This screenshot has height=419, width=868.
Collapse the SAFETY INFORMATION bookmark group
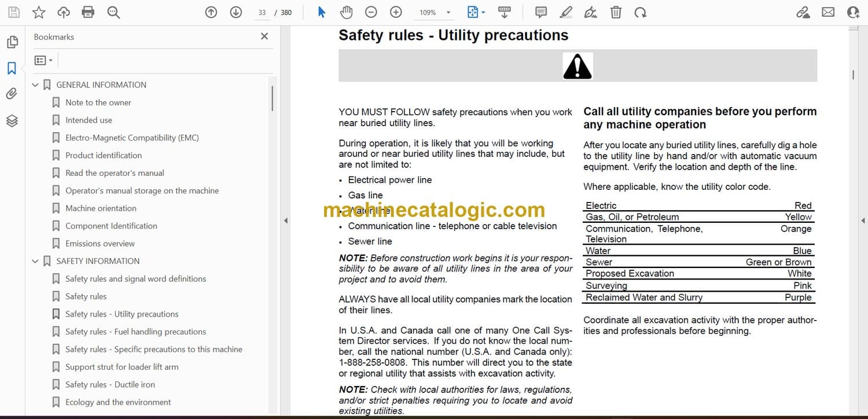coord(35,262)
